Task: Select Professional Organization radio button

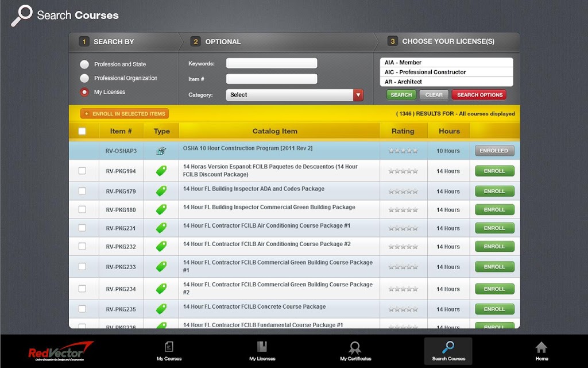Action: click(x=84, y=78)
